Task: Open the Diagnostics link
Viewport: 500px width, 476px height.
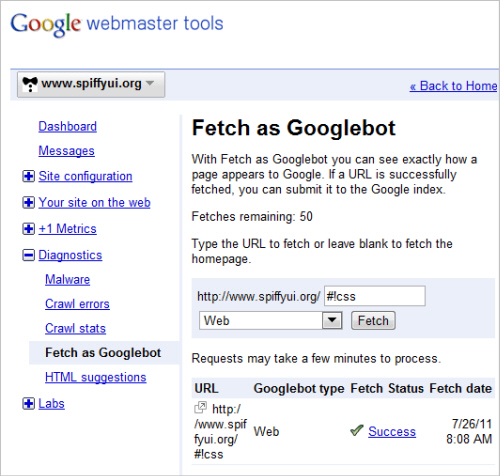Action: (70, 255)
